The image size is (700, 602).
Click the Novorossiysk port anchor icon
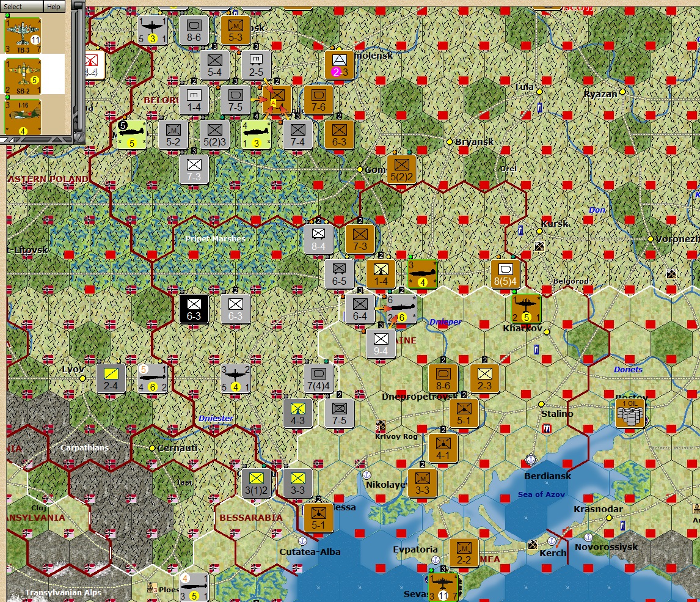click(x=588, y=537)
